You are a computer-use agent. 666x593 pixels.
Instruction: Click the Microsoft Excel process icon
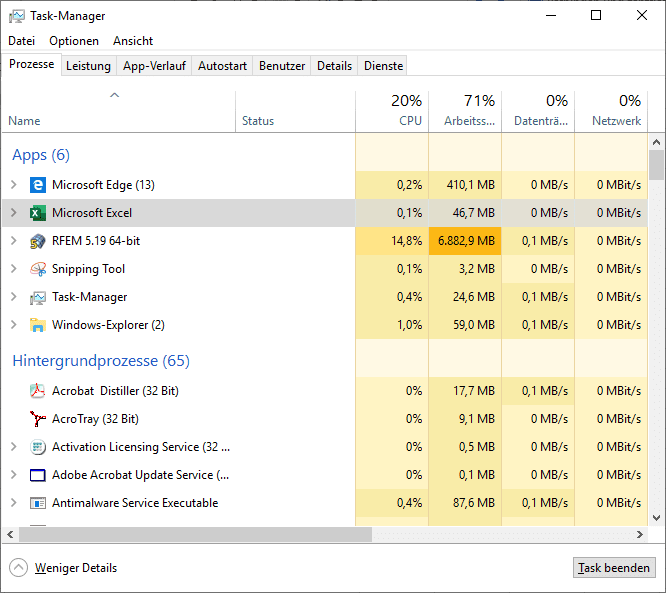coord(38,213)
